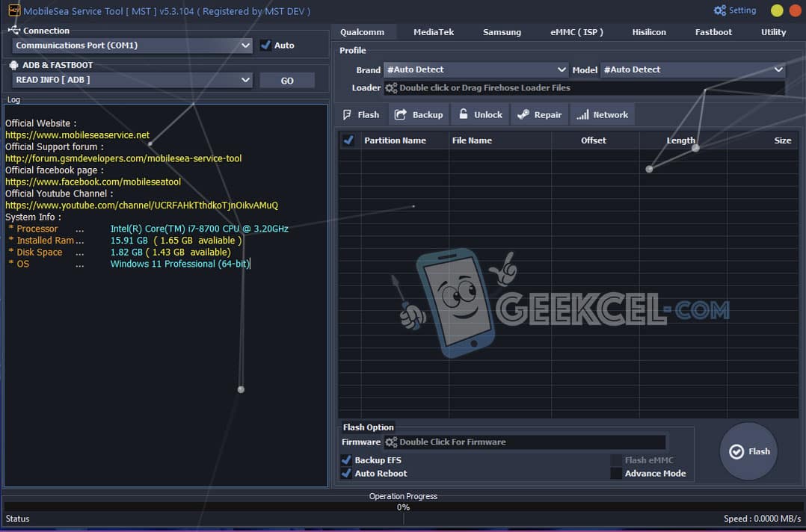The height and width of the screenshot is (532, 806).
Task: Click the gear icon in Firmware field
Action: click(x=391, y=442)
